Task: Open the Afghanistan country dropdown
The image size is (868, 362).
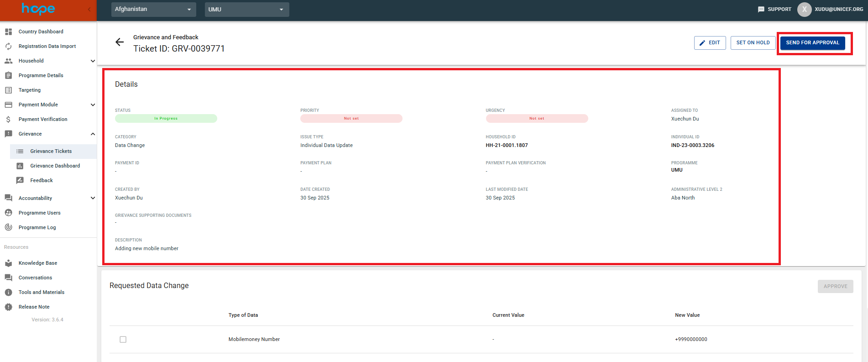Action: (x=153, y=9)
